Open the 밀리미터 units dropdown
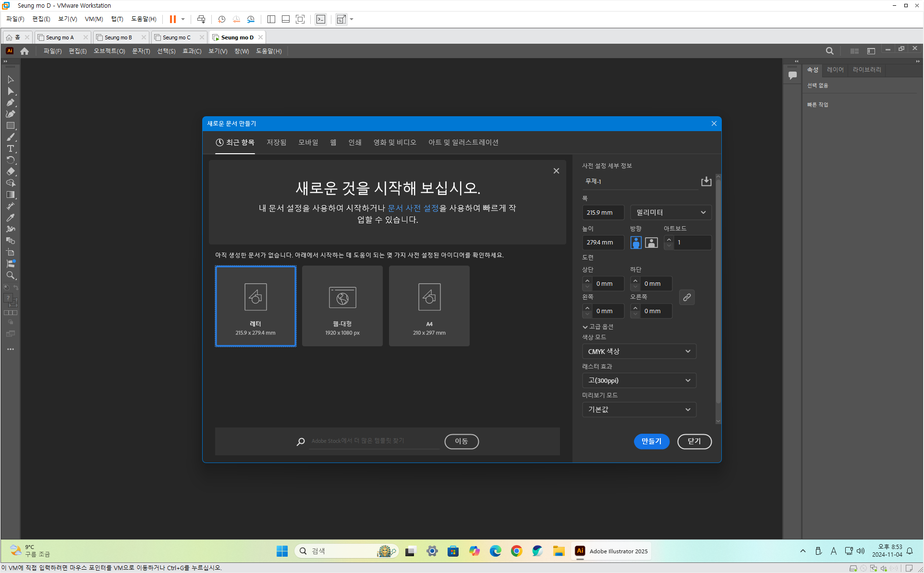The width and height of the screenshot is (924, 573). pos(670,212)
